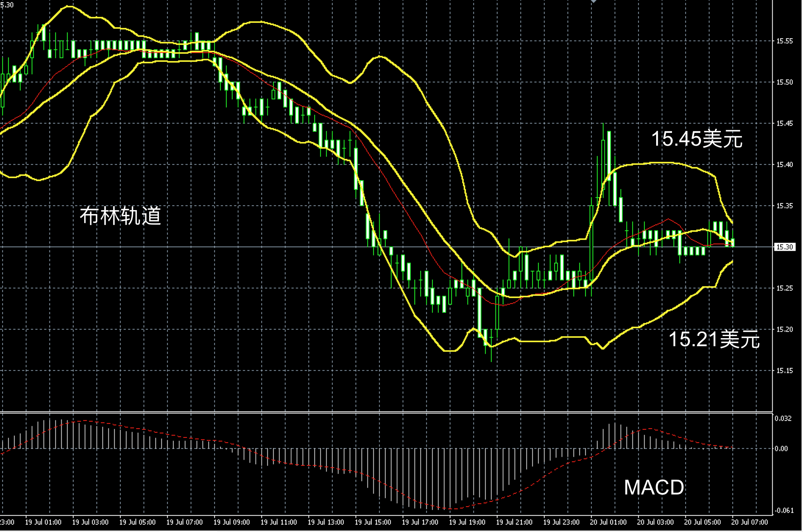Click the 15.40 price axis label
This screenshot has height=532, width=803.
click(784, 164)
